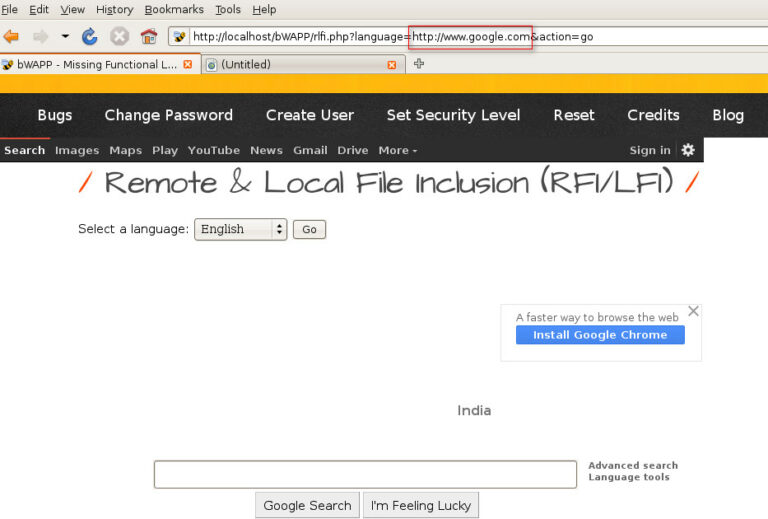Expand the Google More menu
768x519 pixels.
(x=398, y=150)
